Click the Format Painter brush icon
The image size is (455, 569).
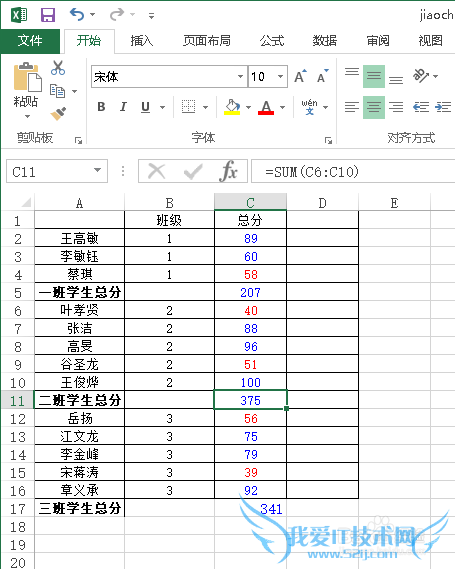pyautogui.click(x=58, y=114)
